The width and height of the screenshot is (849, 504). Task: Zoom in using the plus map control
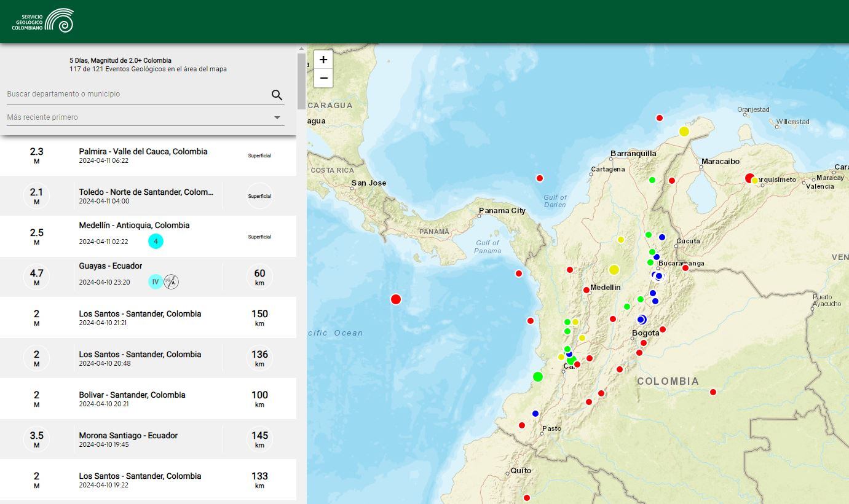pos(323,59)
